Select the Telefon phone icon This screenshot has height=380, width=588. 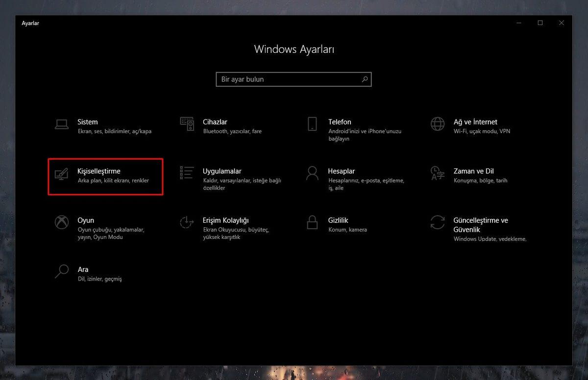(x=312, y=124)
